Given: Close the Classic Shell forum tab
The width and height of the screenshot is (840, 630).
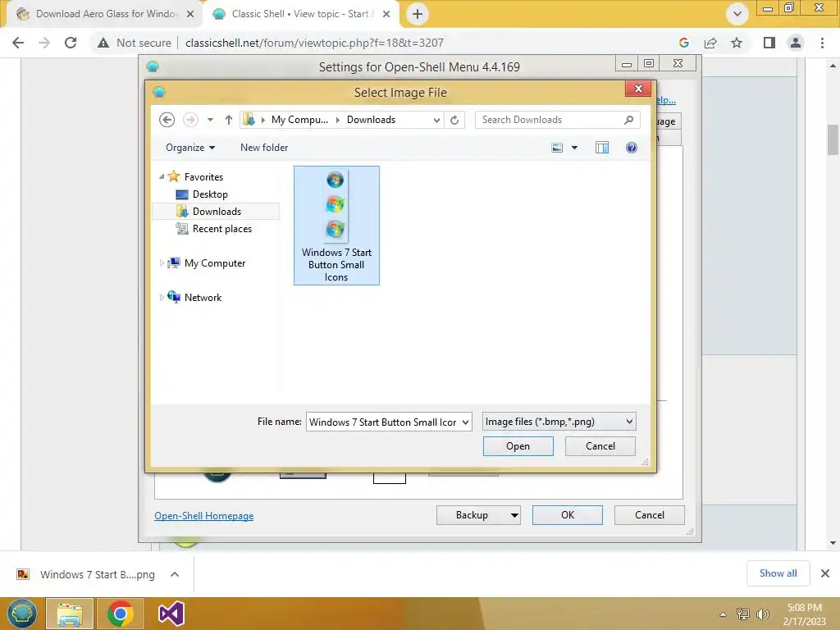Looking at the screenshot, I should pyautogui.click(x=386, y=14).
